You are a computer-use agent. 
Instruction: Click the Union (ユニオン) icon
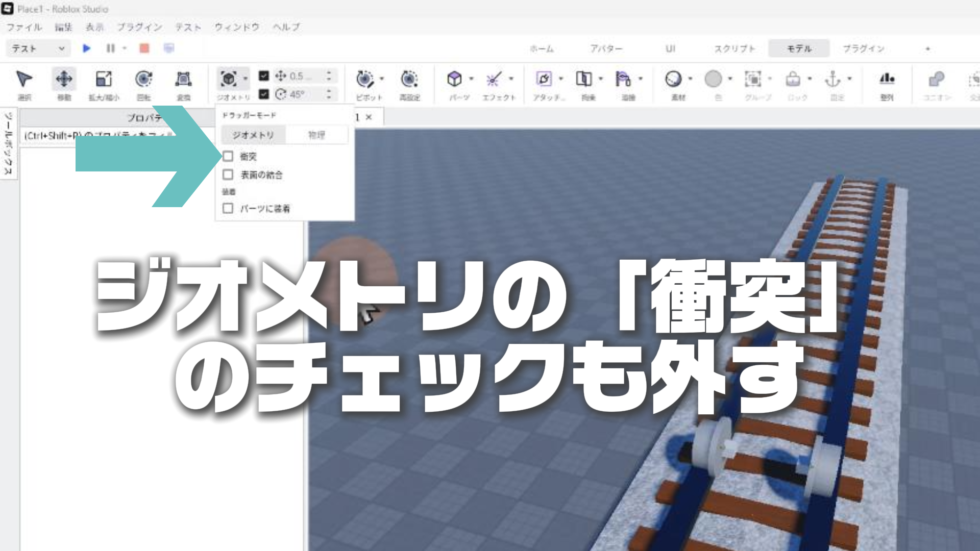click(x=936, y=80)
